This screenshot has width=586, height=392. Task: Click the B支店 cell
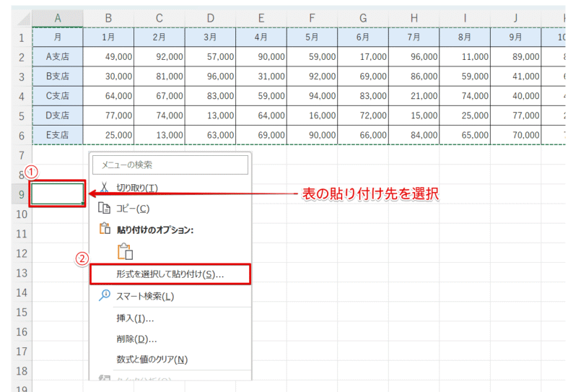tap(58, 77)
